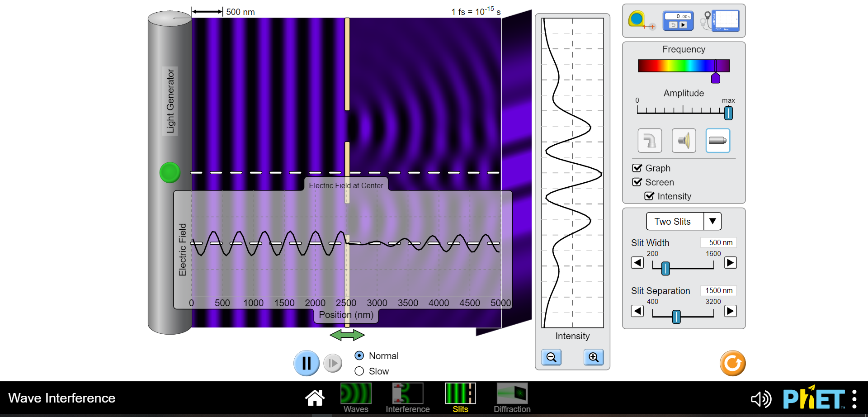The image size is (868, 417).
Task: Select the stopwatch tool
Action: [x=677, y=20]
